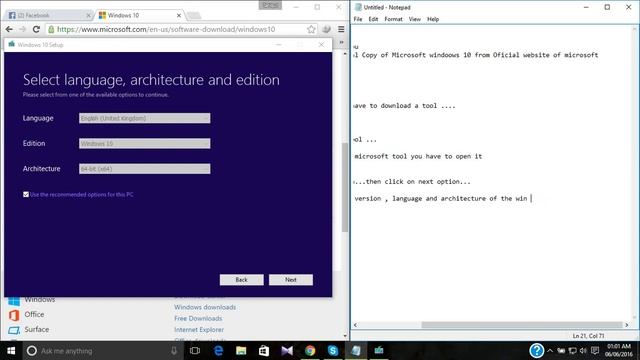Click the Office product link
This screenshot has height=360, width=640.
click(x=34, y=314)
